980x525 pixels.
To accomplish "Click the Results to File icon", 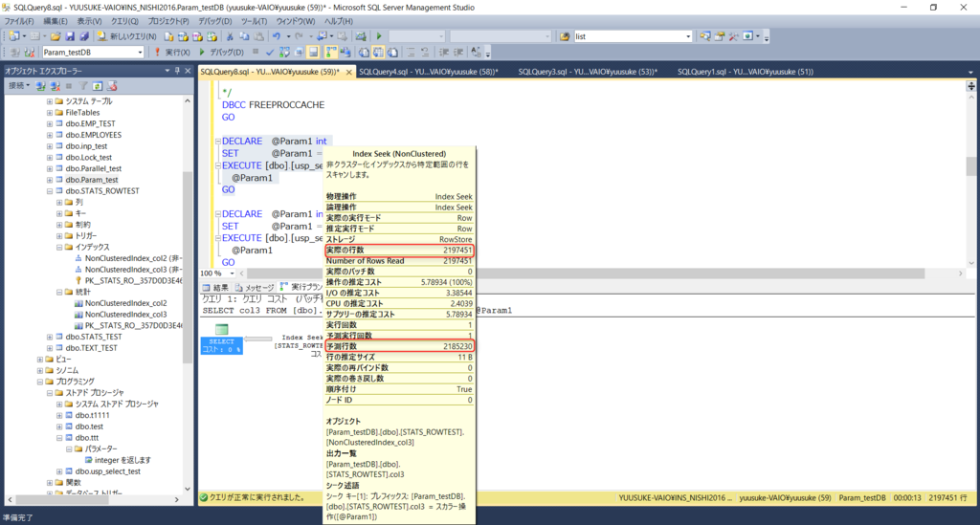I will click(392, 53).
